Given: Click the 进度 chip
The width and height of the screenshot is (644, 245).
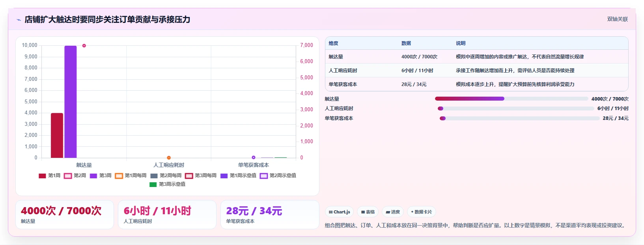Looking at the screenshot, I should (x=393, y=212).
